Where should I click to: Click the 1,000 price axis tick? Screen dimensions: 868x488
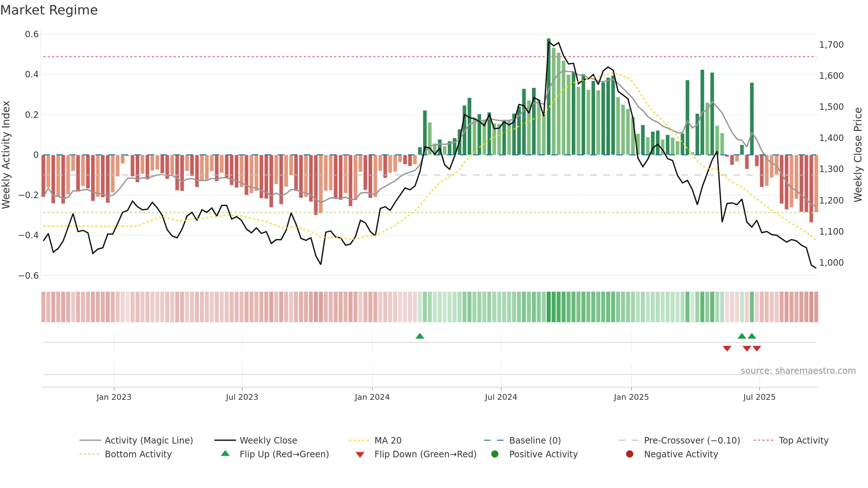[831, 263]
